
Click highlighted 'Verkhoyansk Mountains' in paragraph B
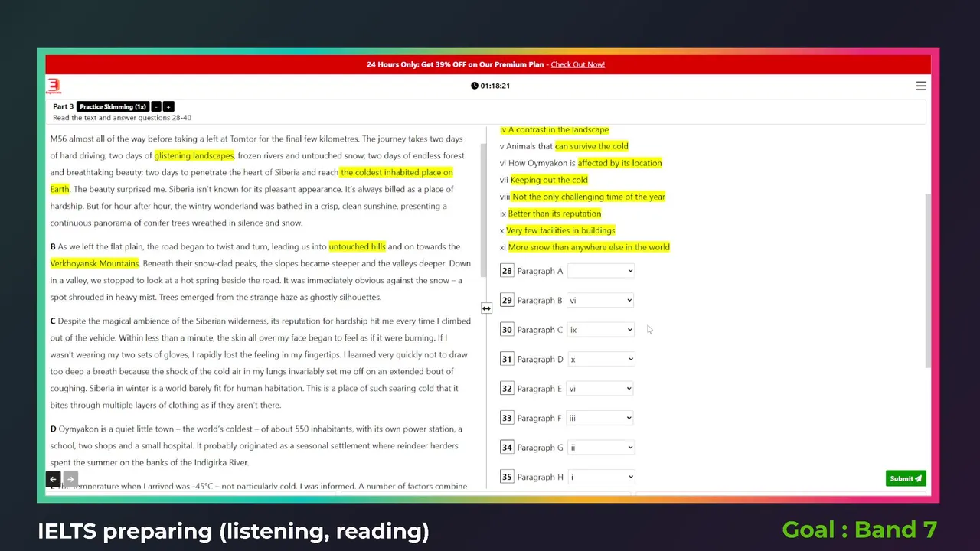coord(95,263)
